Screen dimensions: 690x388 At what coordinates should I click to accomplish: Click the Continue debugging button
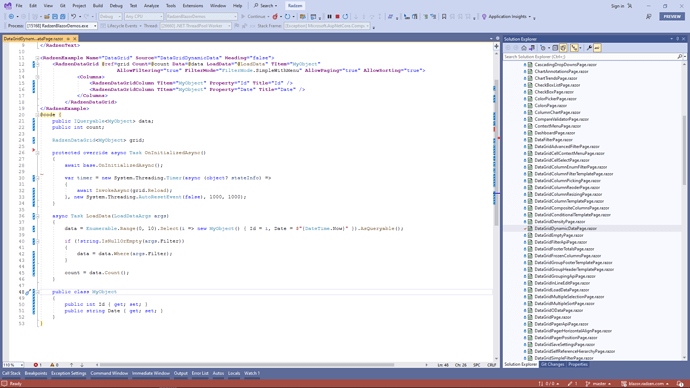[x=255, y=17]
